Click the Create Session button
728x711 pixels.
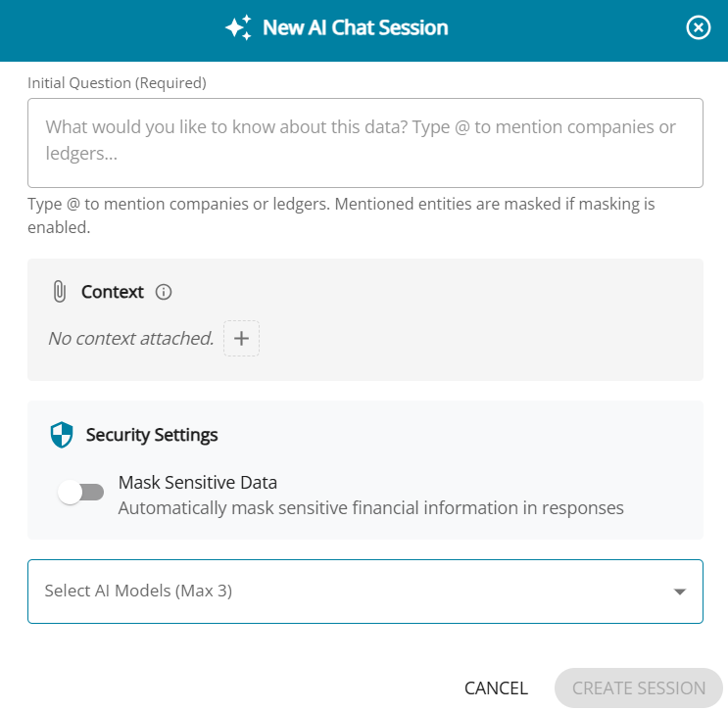[638, 688]
